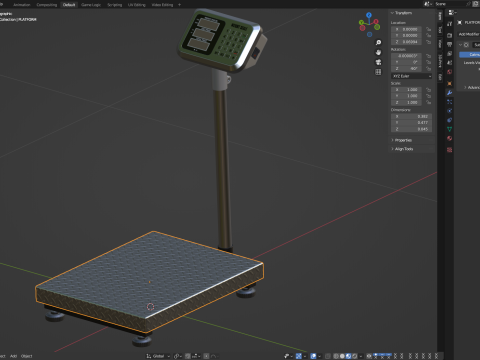Toggle lock on Scale Z
Viewport: 480px width, 360px height.
pos(428,102)
